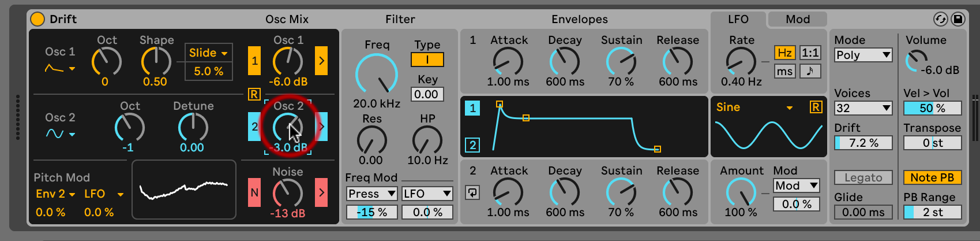Open LFO freq mod source dropdown
980x241 pixels.
tap(427, 194)
